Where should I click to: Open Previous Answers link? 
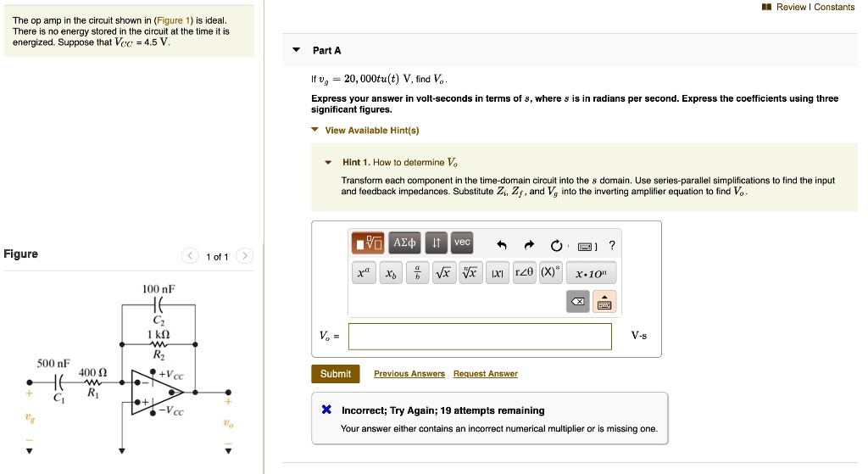point(409,374)
